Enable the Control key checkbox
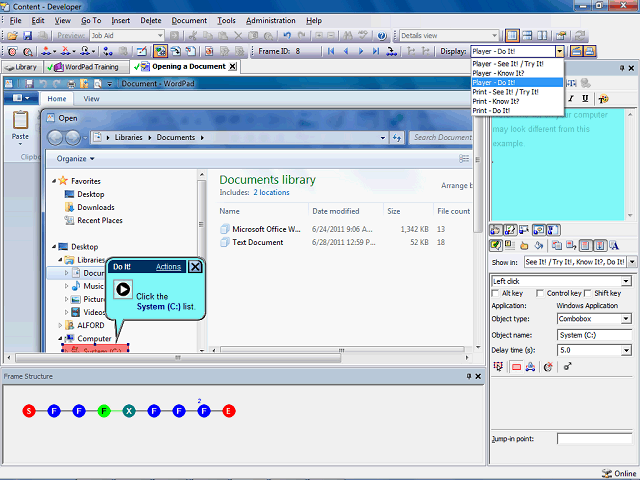 click(x=540, y=293)
